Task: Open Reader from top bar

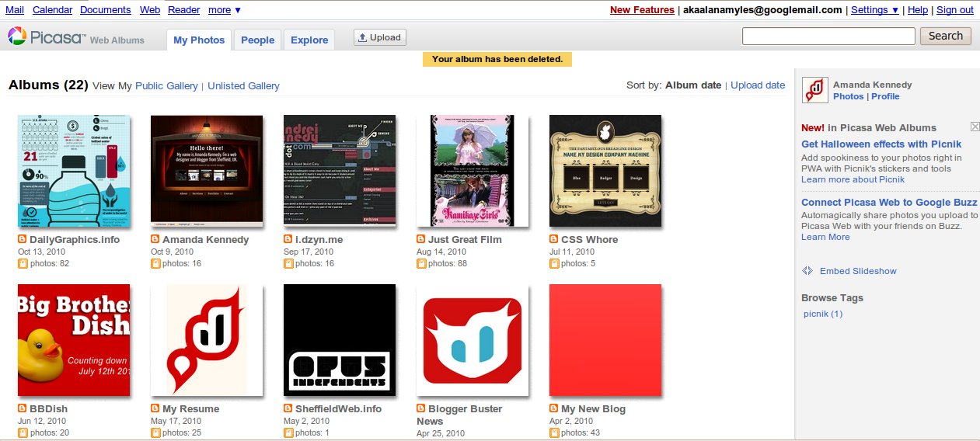Action: tap(184, 10)
